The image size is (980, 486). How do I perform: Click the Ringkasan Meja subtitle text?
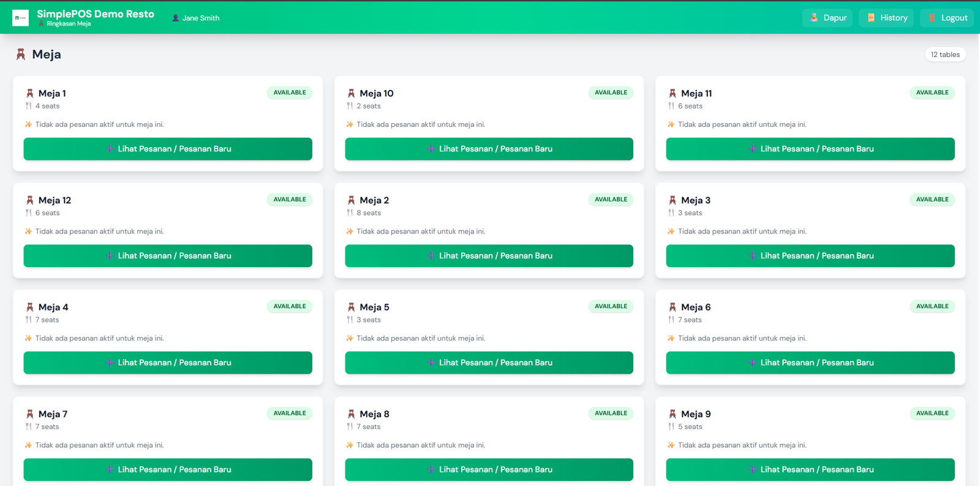point(69,24)
